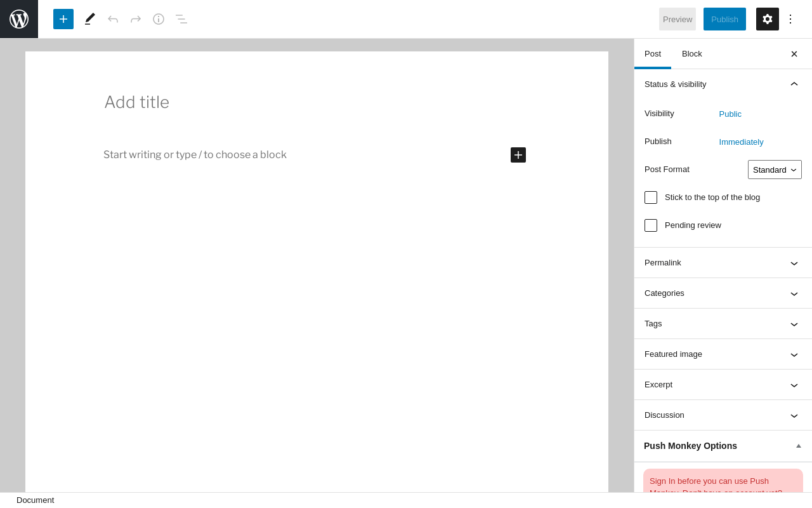Expand the Categories panel
This screenshot has width=812, height=508.
[723, 293]
